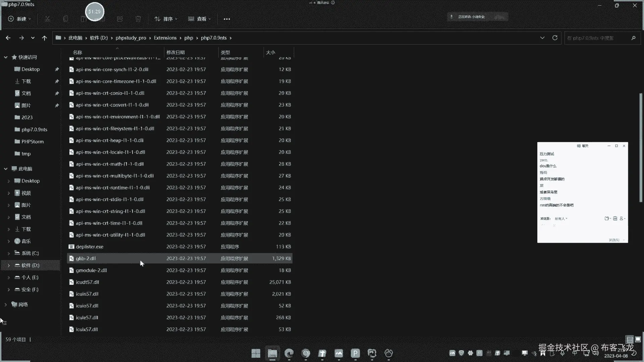
Task: Unpin Desktop from quick access
Action: (x=57, y=69)
